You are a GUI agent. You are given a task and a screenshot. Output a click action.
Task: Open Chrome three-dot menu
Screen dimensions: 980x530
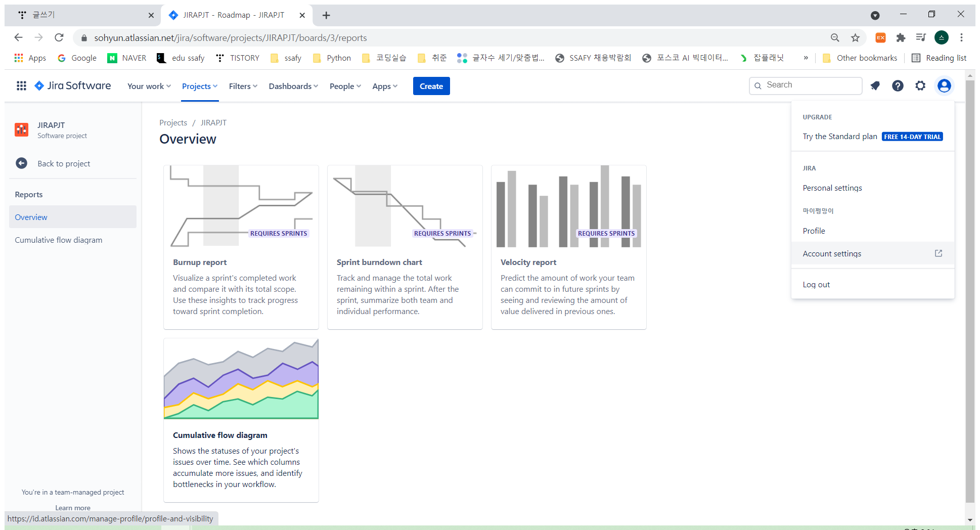pos(962,37)
